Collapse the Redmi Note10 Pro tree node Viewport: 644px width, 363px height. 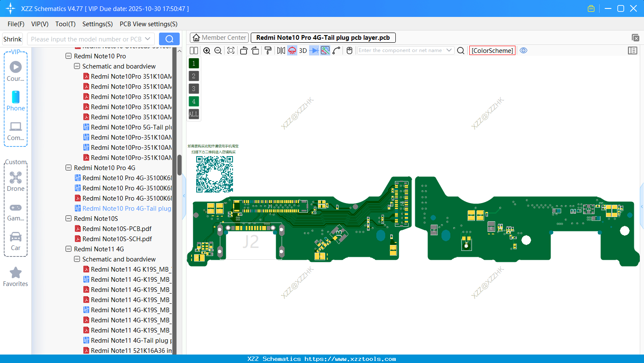pyautogui.click(x=69, y=56)
